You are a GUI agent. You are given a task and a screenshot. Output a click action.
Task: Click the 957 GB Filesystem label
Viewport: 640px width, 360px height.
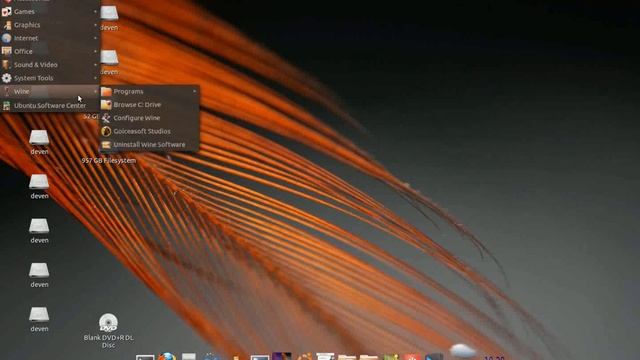(109, 161)
